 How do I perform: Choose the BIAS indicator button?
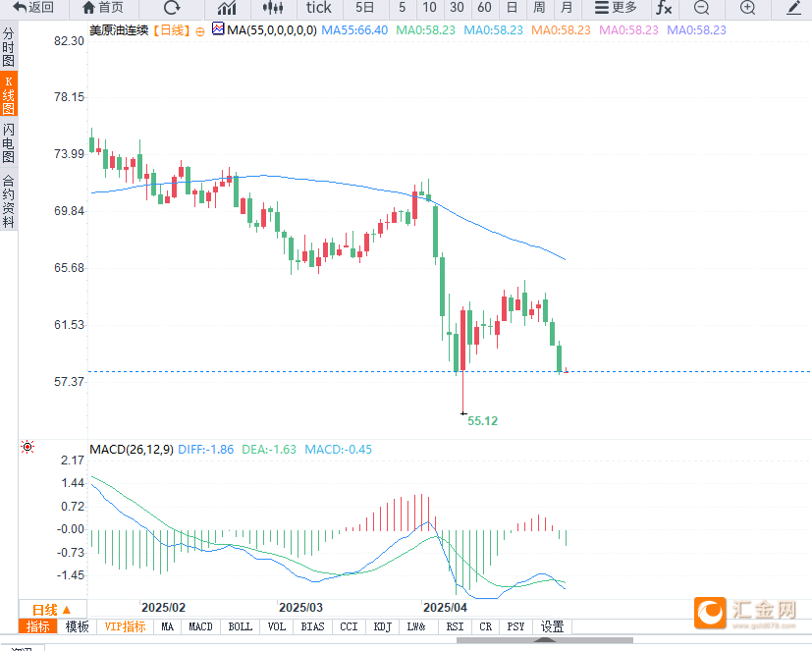click(x=313, y=626)
